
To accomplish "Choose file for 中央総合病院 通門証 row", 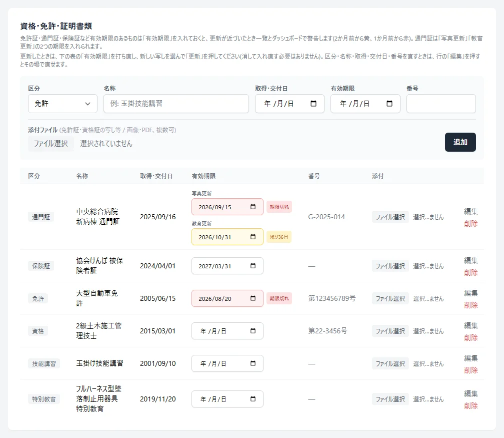I will coord(390,217).
